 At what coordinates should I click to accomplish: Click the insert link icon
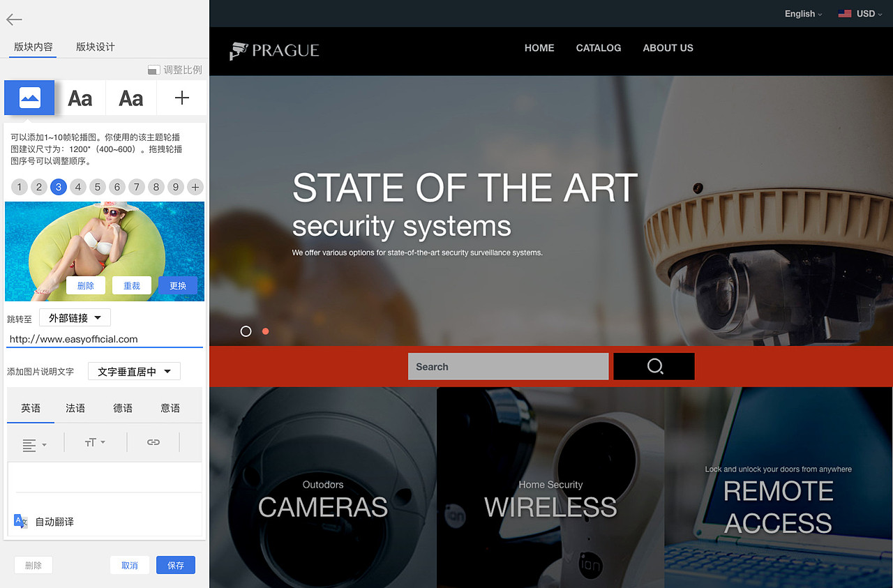coord(153,442)
